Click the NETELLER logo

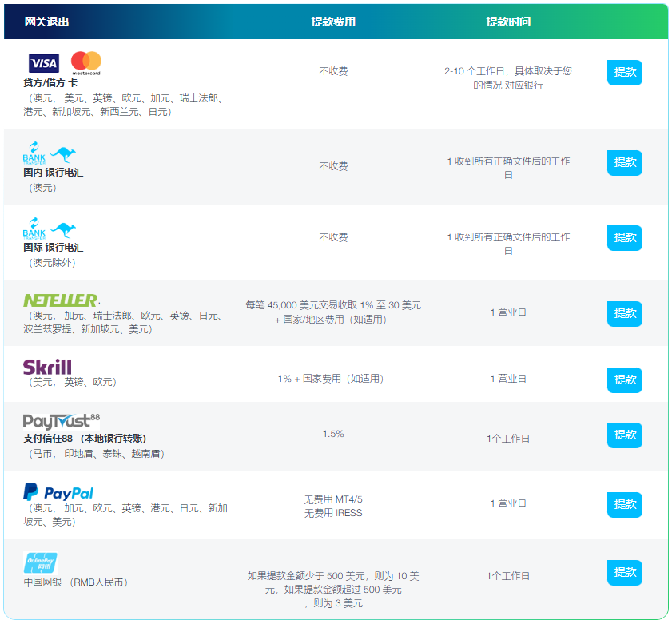(x=61, y=300)
